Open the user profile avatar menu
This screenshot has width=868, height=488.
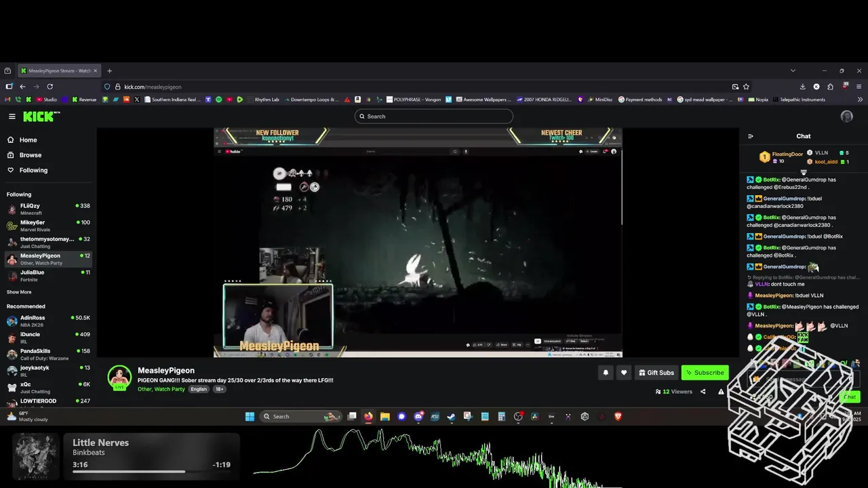pyautogui.click(x=846, y=117)
